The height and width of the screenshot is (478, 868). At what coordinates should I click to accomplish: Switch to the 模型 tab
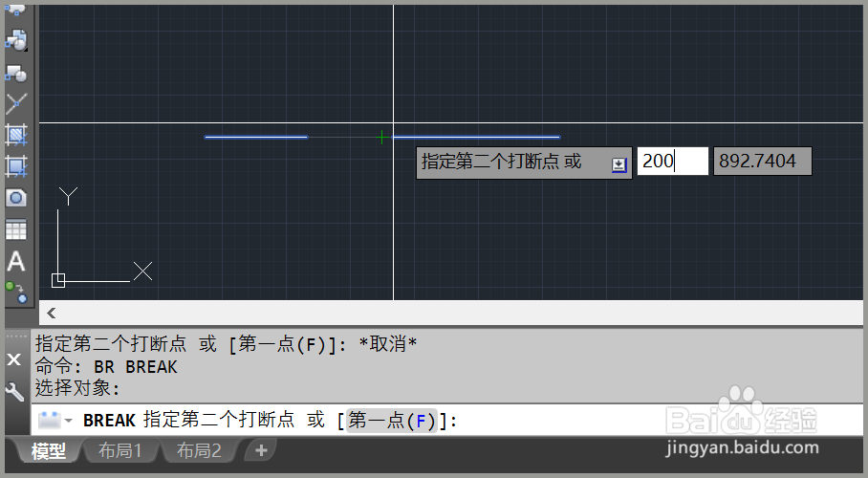point(48,451)
